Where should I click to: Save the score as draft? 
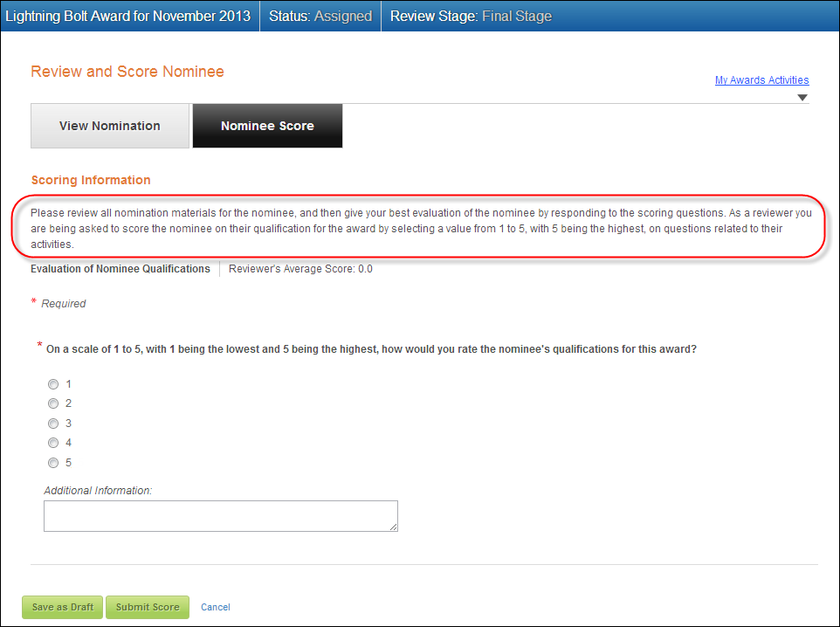[62, 607]
